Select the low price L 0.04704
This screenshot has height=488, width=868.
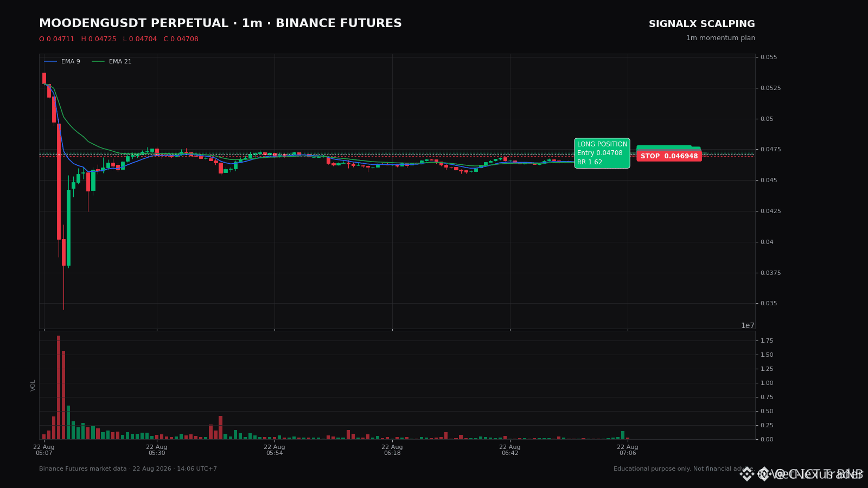pos(140,40)
